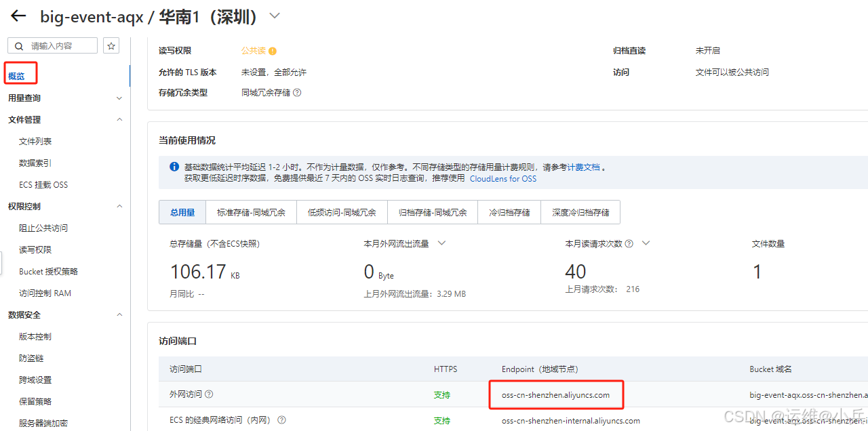Open the 计费文档 link
The height and width of the screenshot is (431, 868).
[584, 167]
